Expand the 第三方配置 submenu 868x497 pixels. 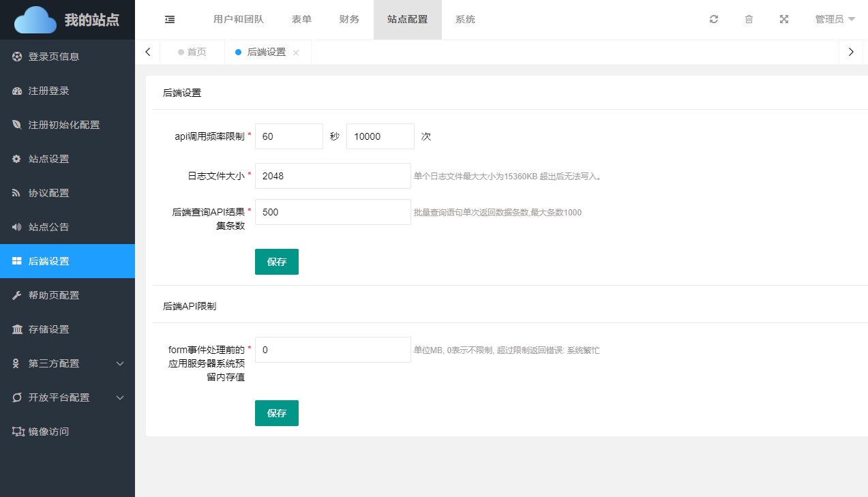coord(67,363)
